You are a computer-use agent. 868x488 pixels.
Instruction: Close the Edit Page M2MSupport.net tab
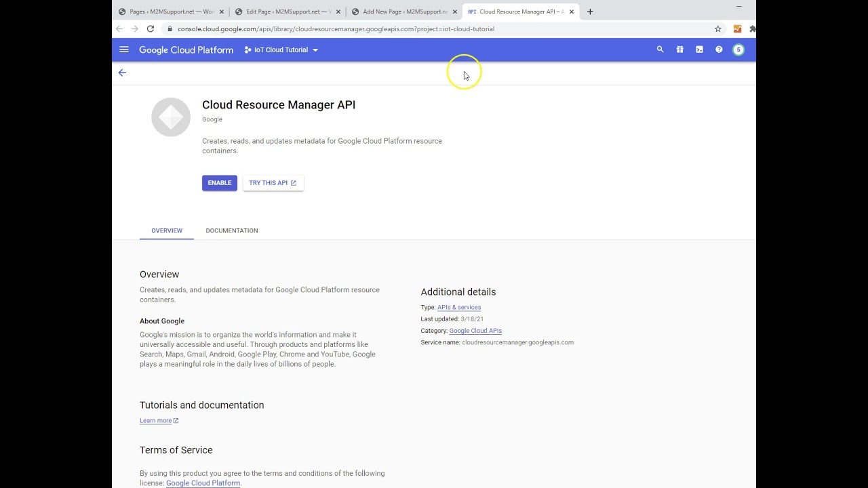(x=338, y=12)
